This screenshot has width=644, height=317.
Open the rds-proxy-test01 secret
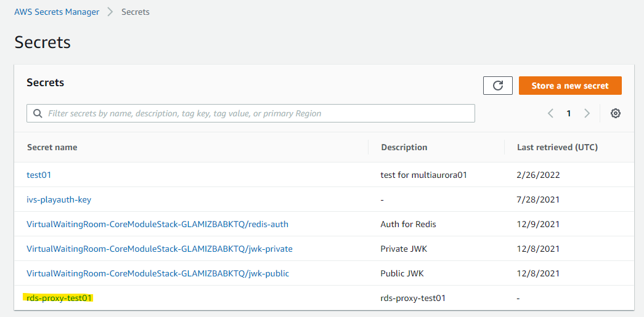[59, 298]
